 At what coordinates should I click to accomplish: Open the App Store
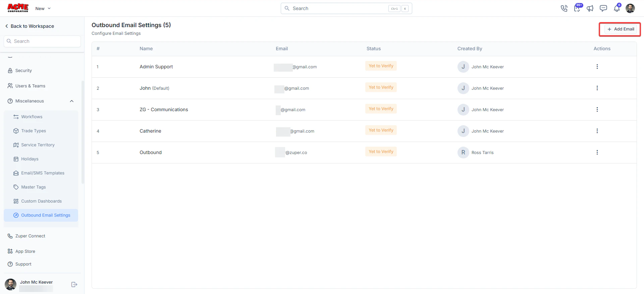[x=25, y=251]
